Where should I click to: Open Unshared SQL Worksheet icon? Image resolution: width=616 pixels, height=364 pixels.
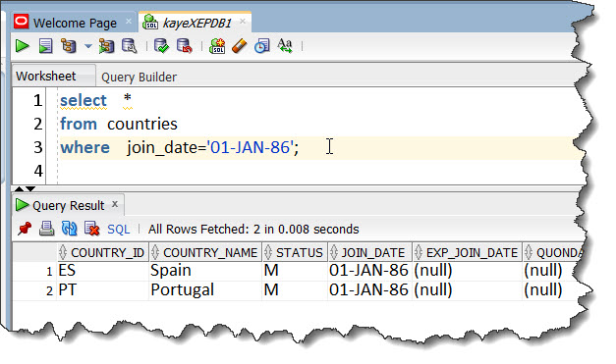pyautogui.click(x=217, y=46)
